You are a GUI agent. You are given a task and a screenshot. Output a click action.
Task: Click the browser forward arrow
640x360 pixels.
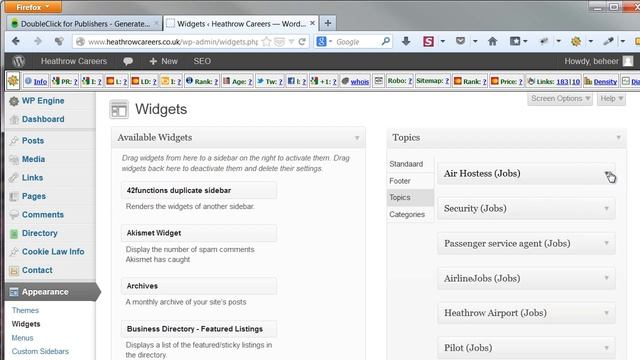tap(38, 41)
